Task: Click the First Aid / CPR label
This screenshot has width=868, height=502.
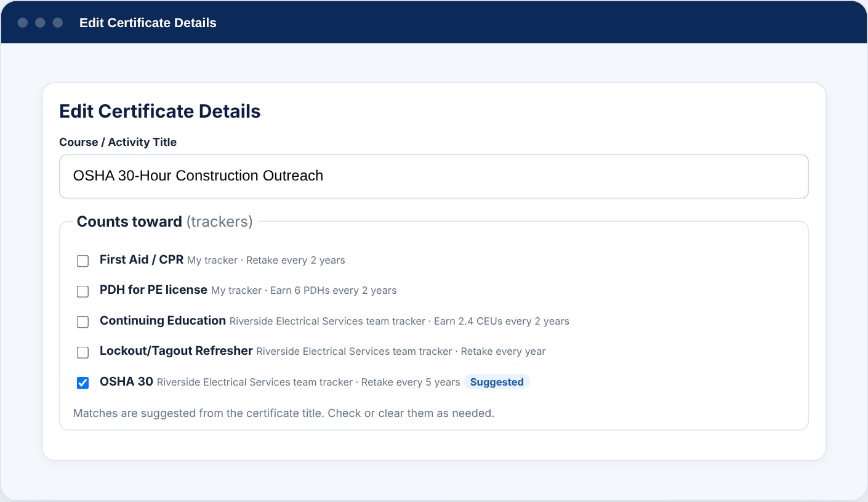Action: point(142,259)
